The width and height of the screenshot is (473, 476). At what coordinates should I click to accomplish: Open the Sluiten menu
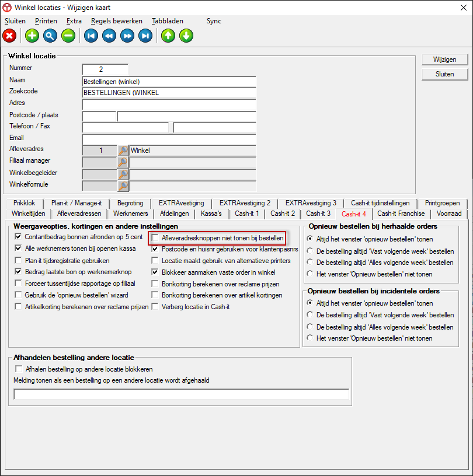pyautogui.click(x=15, y=21)
